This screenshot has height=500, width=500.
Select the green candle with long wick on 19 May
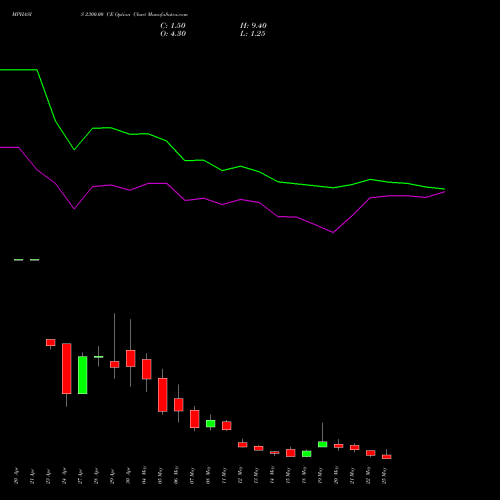click(x=323, y=444)
